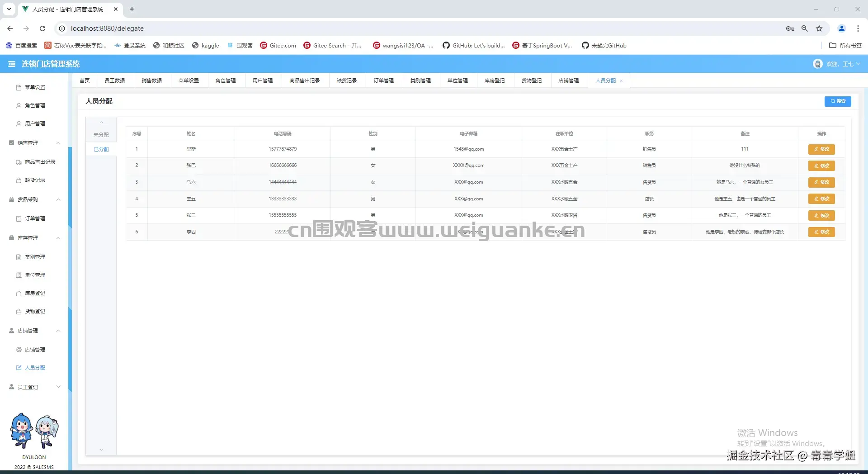
Task: Open 库房登记 in the sidebar
Action: pos(35,293)
